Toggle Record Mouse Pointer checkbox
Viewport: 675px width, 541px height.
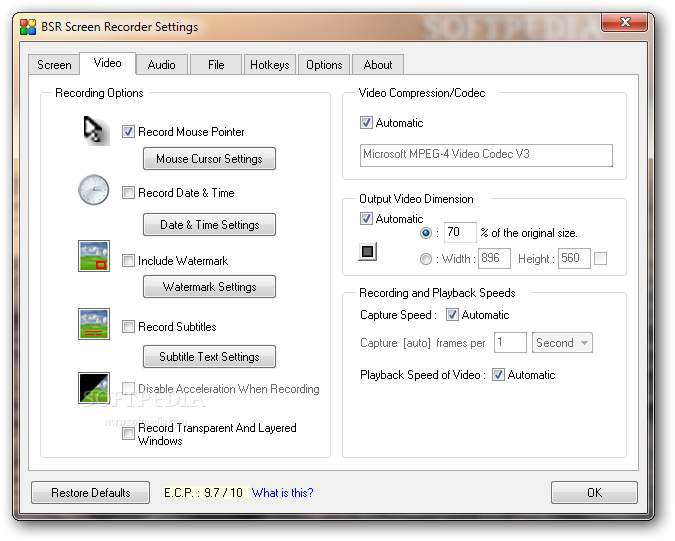point(128,131)
